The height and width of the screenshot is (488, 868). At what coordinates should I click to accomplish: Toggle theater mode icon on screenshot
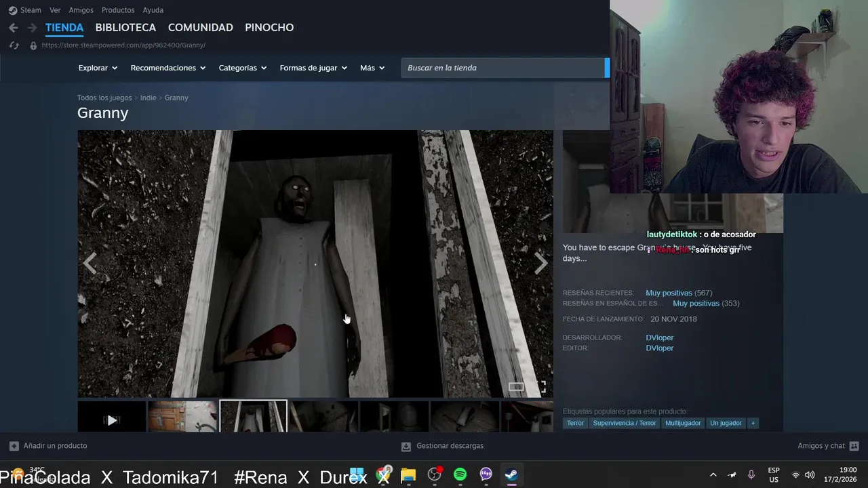tap(516, 387)
